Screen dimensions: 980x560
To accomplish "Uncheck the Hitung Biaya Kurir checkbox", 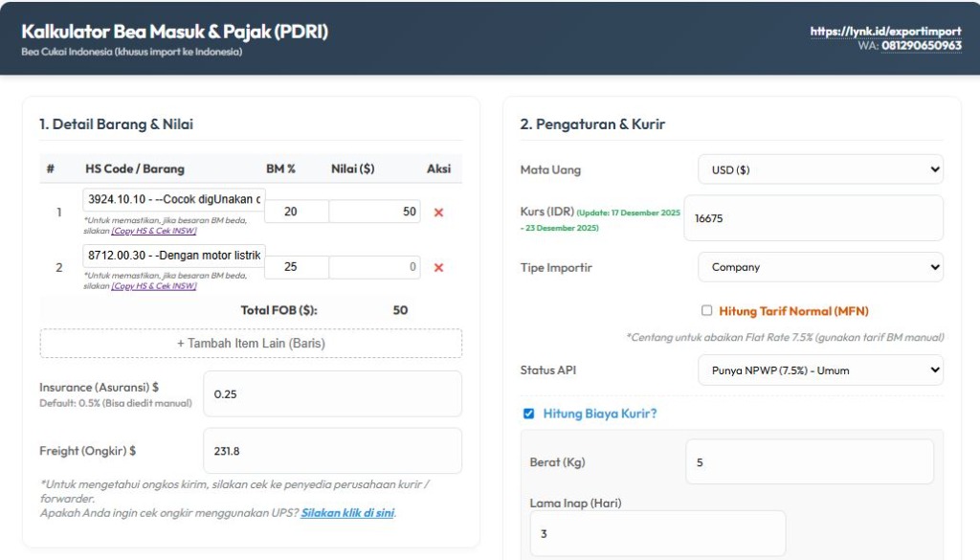I will click(x=529, y=414).
